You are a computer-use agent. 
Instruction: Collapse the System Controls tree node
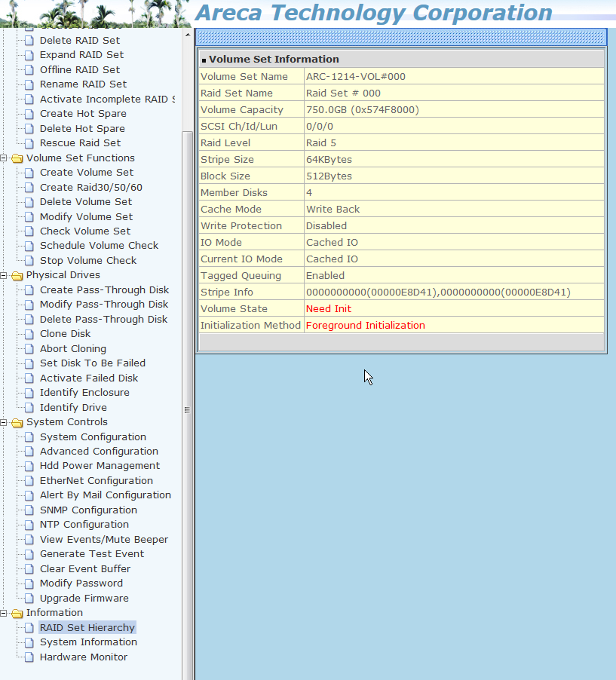coord(4,422)
